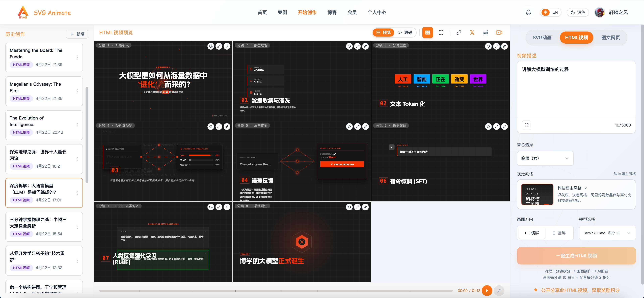This screenshot has height=298, width=644.
Task: Open fullscreen preview icon in toolbar
Action: [441, 33]
